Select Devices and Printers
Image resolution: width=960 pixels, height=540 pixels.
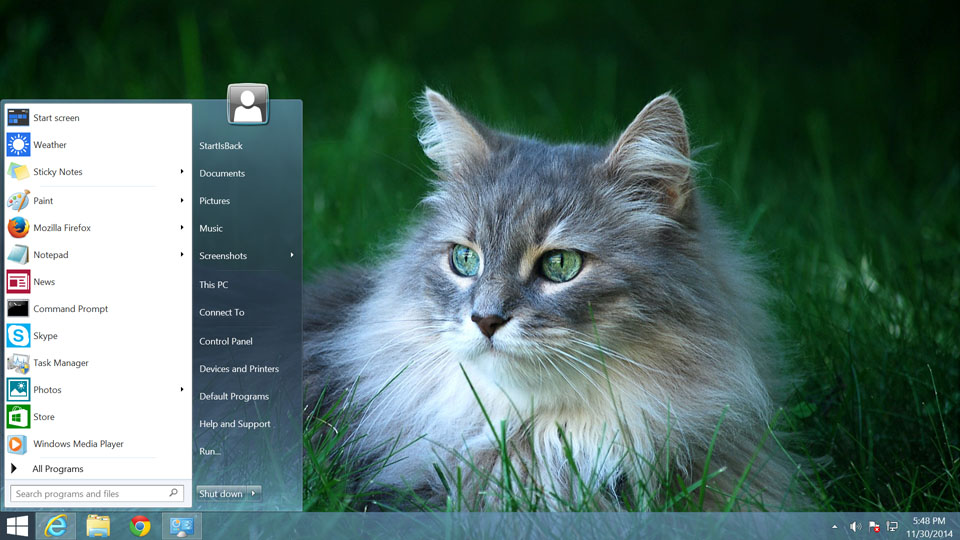coord(239,369)
